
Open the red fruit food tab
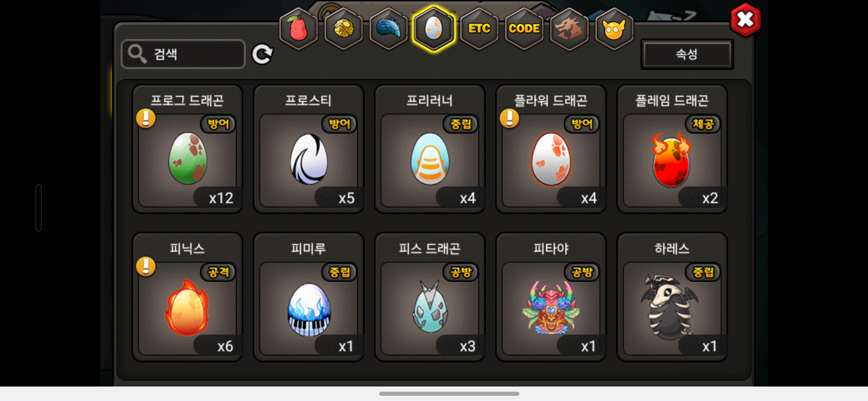click(299, 29)
